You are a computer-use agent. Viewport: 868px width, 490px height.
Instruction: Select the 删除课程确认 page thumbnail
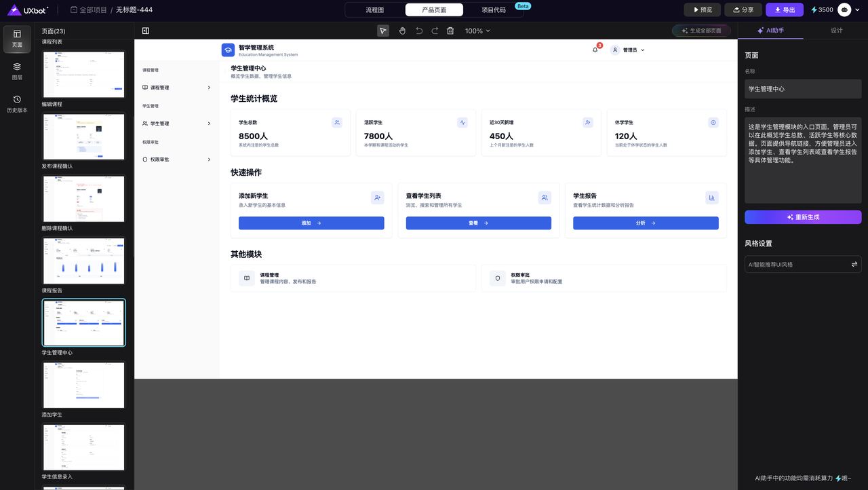(84, 199)
